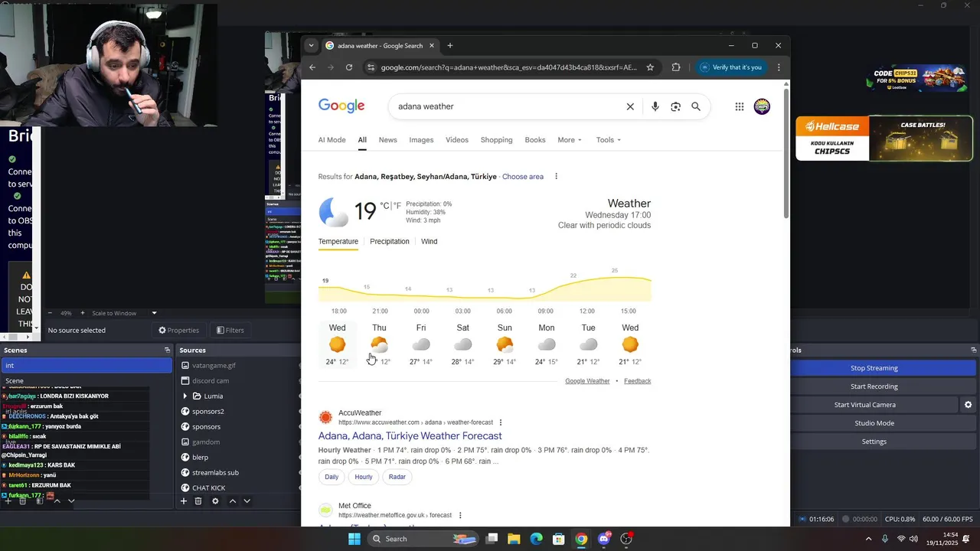View site information icon in address bar
The height and width of the screenshot is (551, 980).
(371, 67)
